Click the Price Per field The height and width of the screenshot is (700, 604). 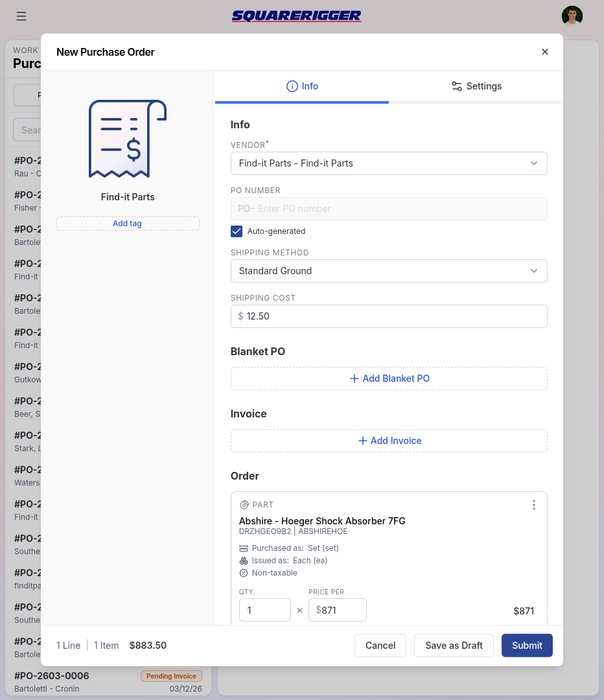coord(338,611)
